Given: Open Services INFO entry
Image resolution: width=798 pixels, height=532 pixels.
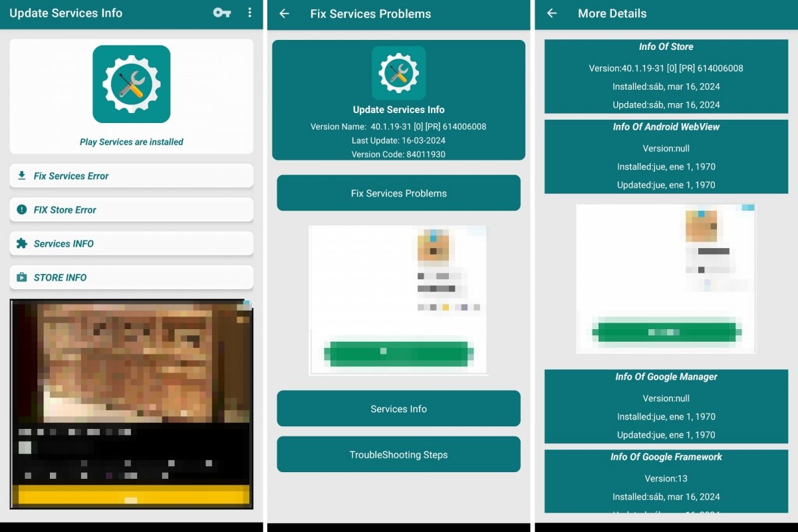Looking at the screenshot, I should [x=132, y=243].
